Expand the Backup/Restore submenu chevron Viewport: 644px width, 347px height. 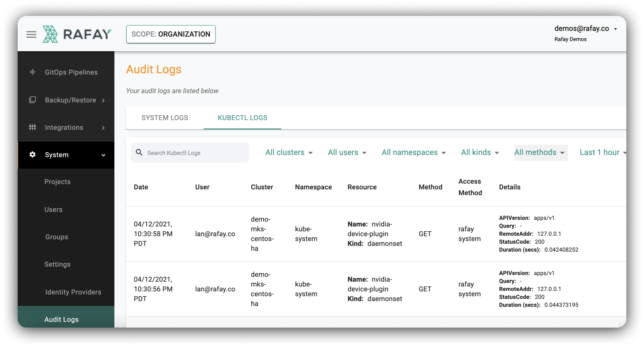[x=103, y=100]
